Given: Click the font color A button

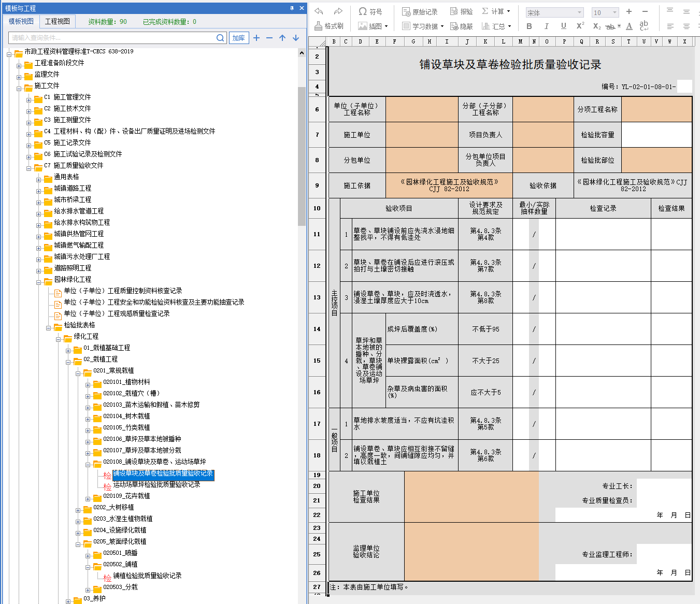Looking at the screenshot, I should click(x=629, y=26).
